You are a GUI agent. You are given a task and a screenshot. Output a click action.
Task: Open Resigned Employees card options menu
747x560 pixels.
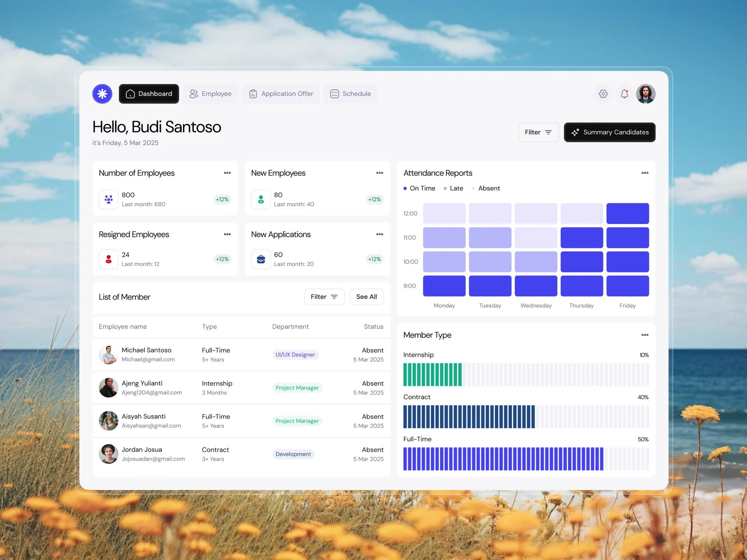tap(227, 234)
